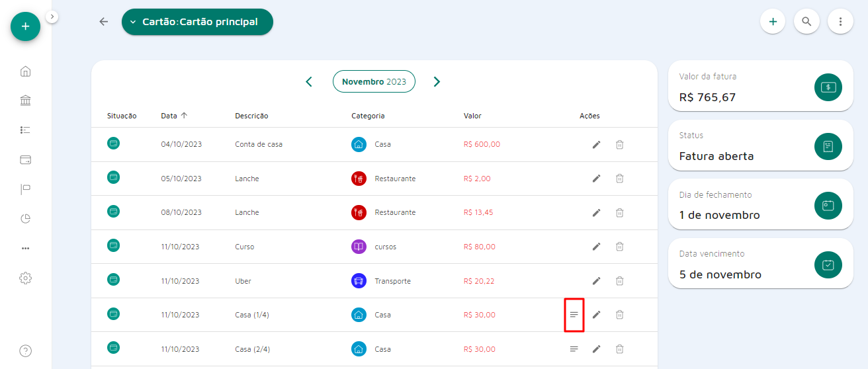
Task: Delete the Uber expense
Action: point(620,281)
